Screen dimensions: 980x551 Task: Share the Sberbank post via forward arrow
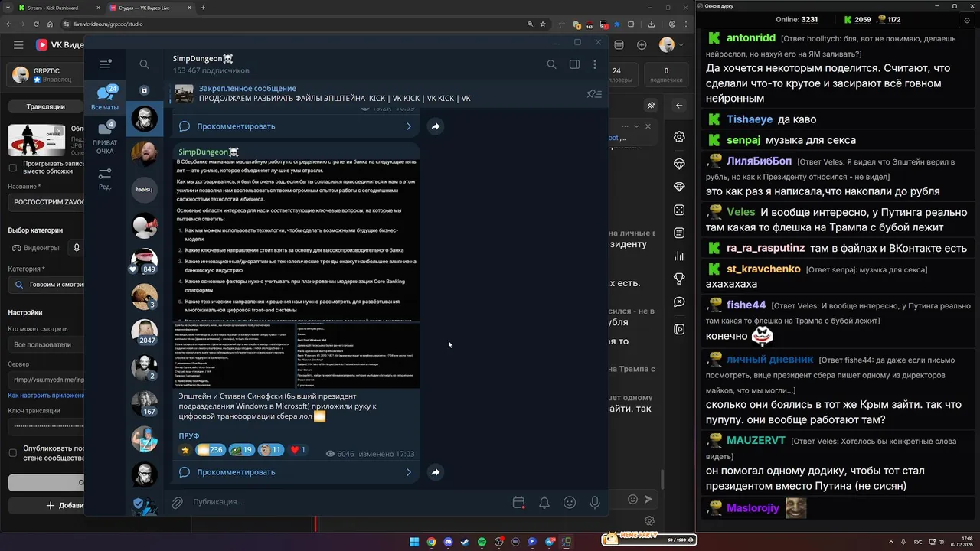tap(435, 472)
